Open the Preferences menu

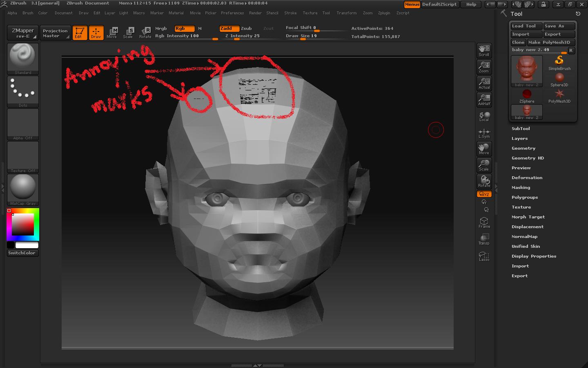pos(232,13)
